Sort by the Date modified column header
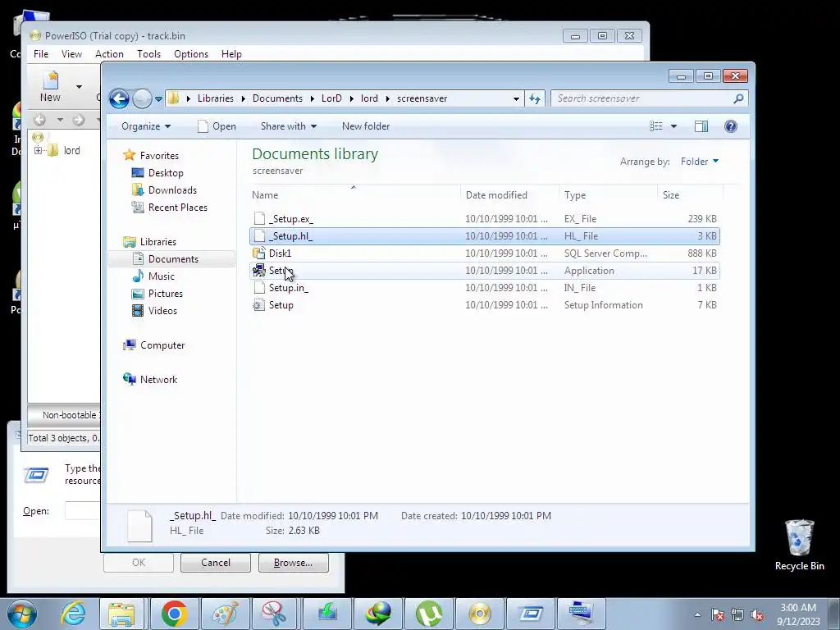This screenshot has height=630, width=840. [509, 195]
